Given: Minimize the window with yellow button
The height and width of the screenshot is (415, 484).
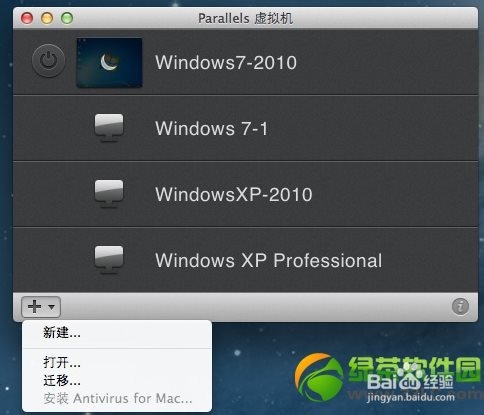Looking at the screenshot, I should click(47, 18).
